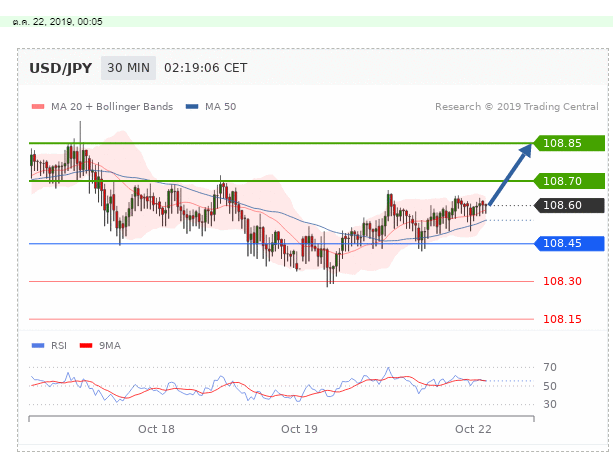Click the 9MA red legend swatch
The image size is (613, 459).
click(86, 346)
